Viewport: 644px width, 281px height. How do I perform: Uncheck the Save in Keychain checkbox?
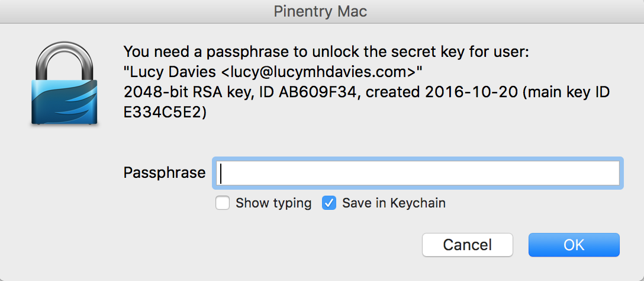pyautogui.click(x=329, y=203)
